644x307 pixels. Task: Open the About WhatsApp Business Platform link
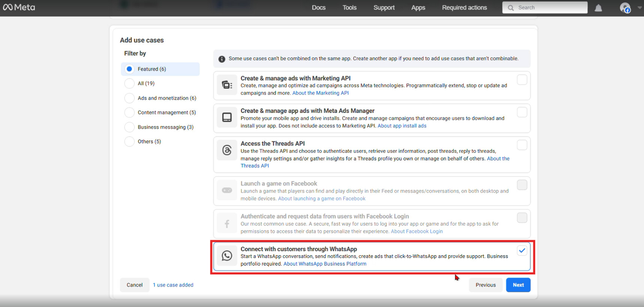325,264
